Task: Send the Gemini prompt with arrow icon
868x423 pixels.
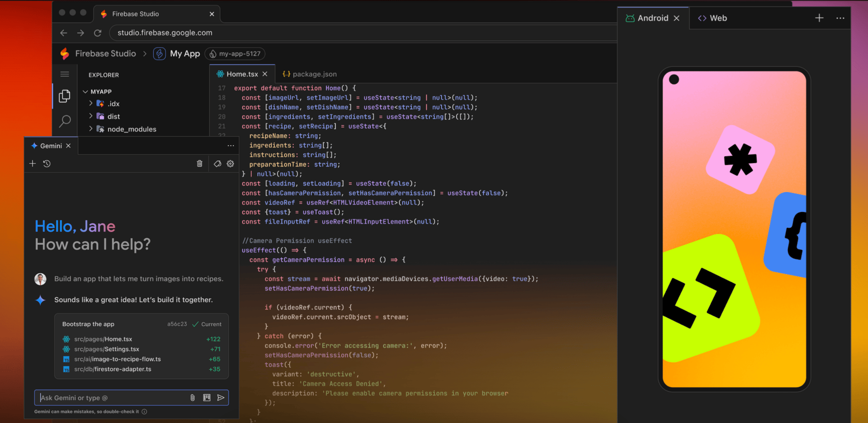Action: click(x=221, y=398)
